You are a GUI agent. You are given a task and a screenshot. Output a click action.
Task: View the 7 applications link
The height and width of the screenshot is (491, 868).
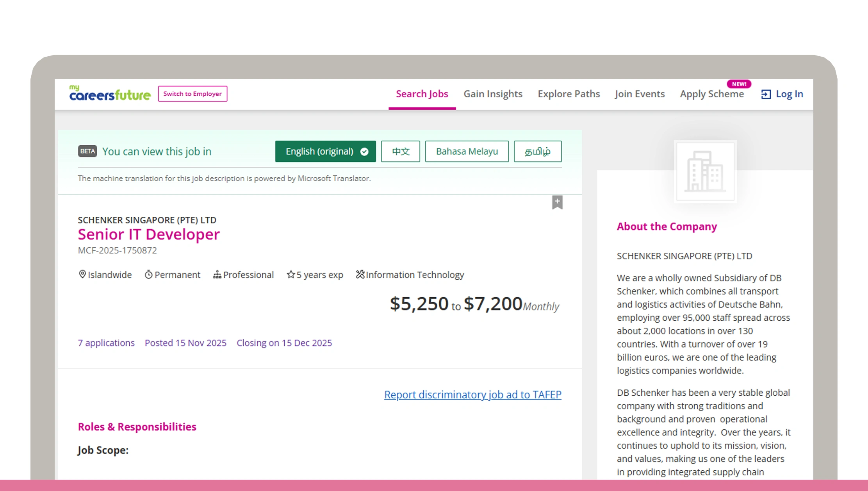pos(106,343)
